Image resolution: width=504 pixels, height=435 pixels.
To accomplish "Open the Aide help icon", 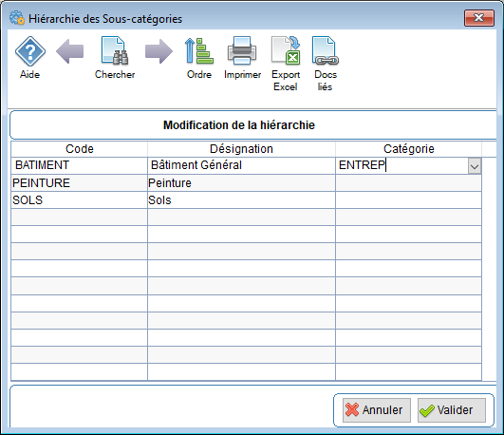I will click(x=29, y=57).
